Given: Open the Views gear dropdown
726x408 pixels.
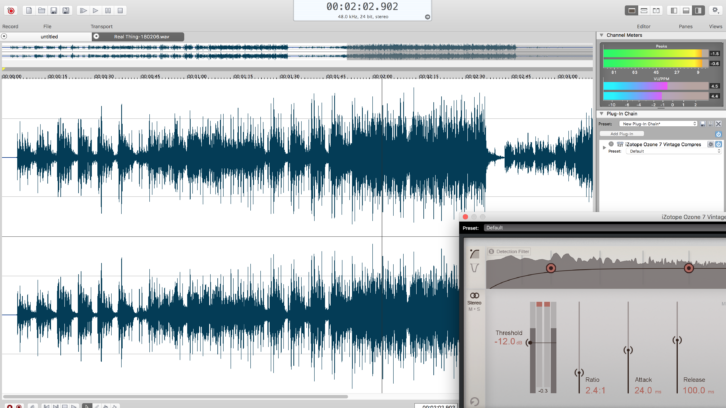Looking at the screenshot, I should pyautogui.click(x=715, y=10).
